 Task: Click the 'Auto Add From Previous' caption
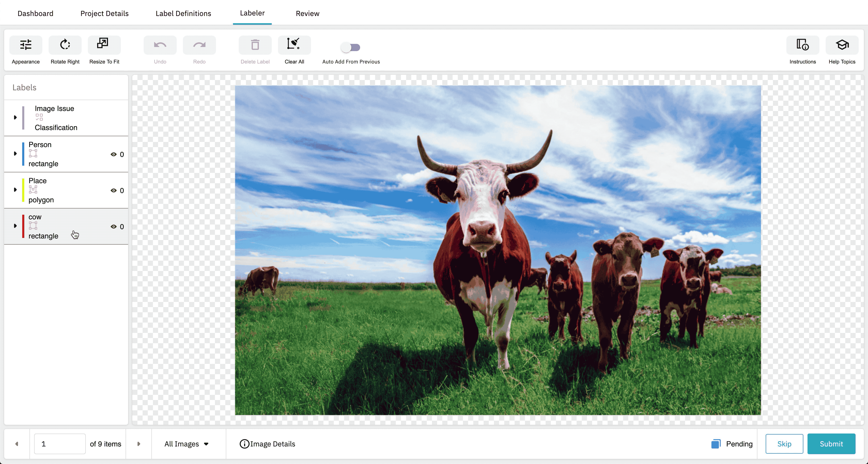351,62
